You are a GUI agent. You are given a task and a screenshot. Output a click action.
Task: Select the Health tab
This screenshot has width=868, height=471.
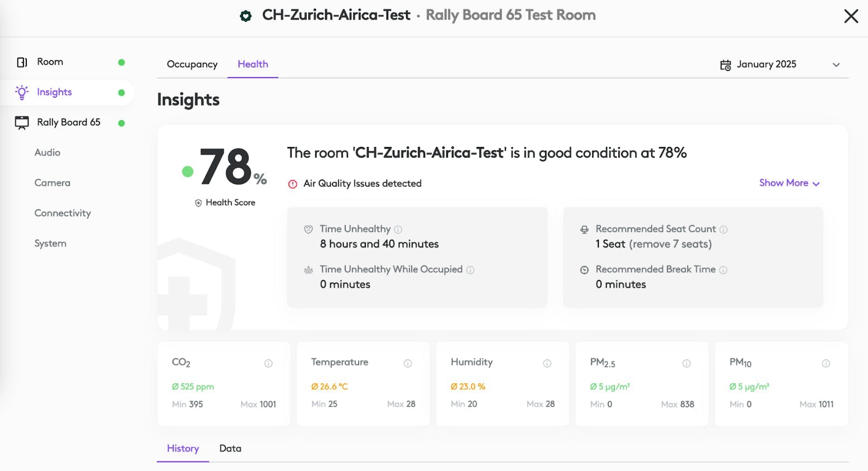coord(252,64)
